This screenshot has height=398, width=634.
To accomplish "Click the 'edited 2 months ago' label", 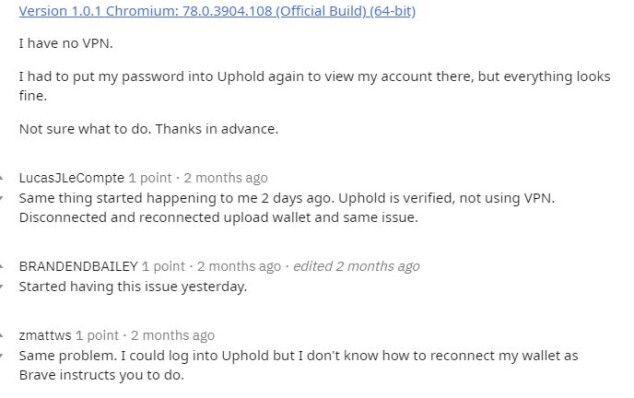I will coord(356,266).
